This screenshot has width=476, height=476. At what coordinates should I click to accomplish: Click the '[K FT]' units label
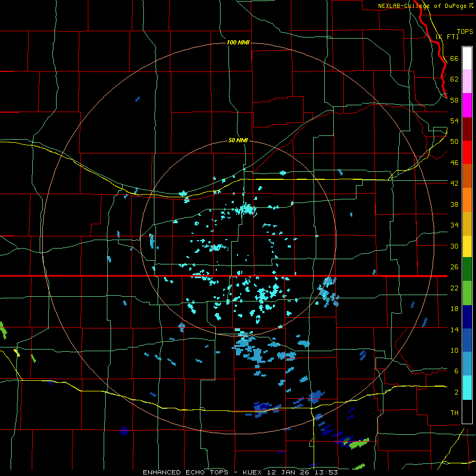(x=447, y=36)
